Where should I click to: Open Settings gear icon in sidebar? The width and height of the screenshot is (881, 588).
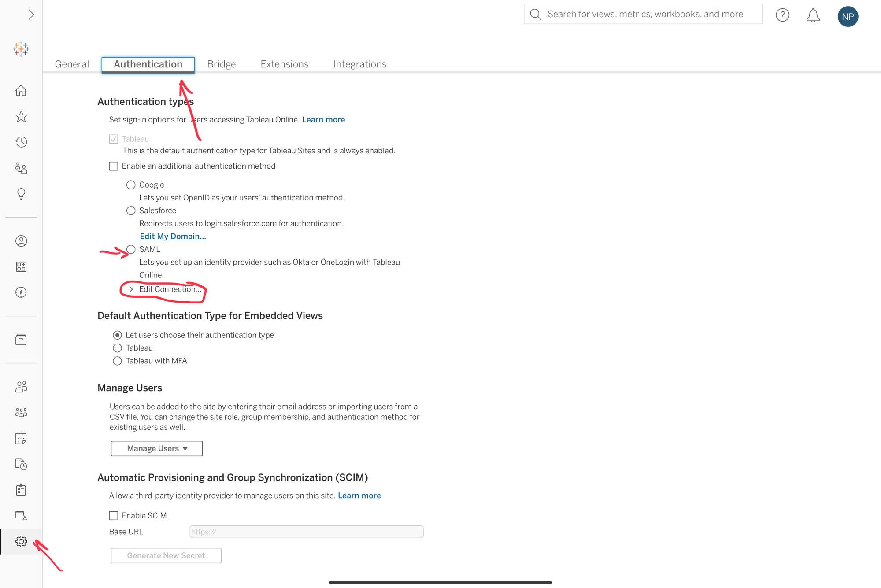coord(21,541)
